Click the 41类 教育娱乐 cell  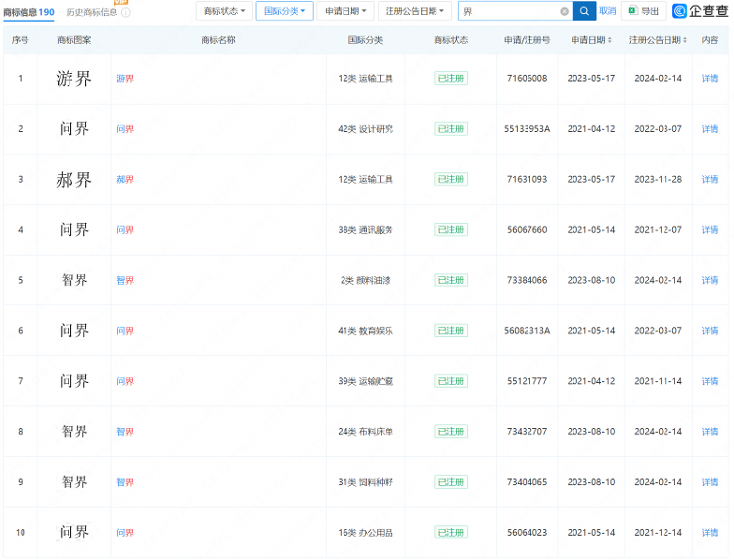pos(365,331)
